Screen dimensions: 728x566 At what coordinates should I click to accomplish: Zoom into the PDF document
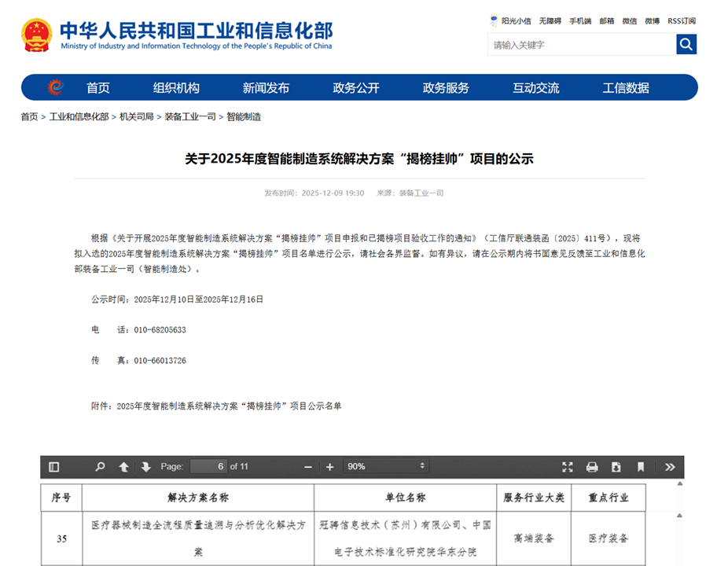click(329, 467)
